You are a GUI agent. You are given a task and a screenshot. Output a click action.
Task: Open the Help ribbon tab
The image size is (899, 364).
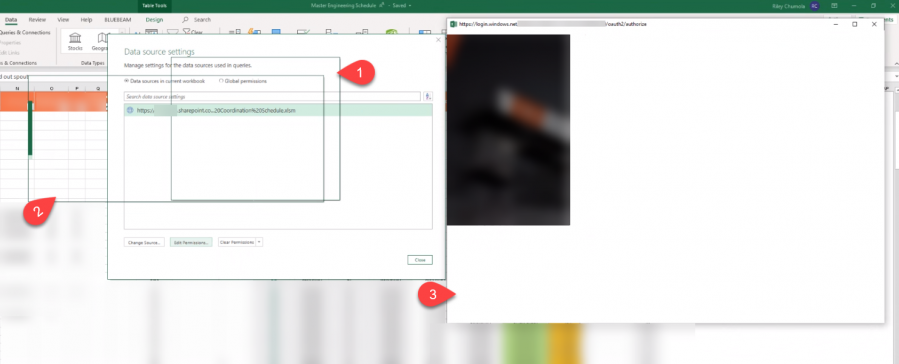(x=87, y=19)
